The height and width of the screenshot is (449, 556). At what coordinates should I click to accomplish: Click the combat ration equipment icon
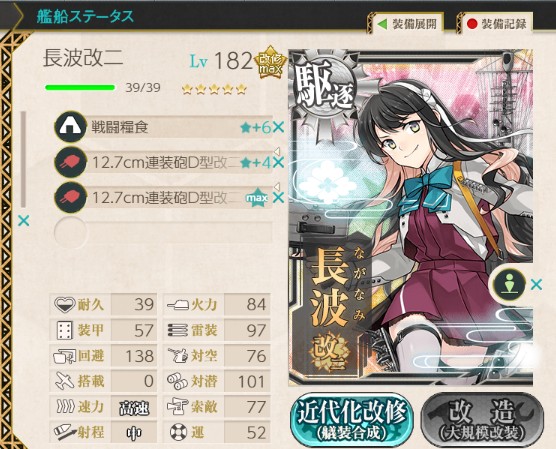click(x=71, y=127)
